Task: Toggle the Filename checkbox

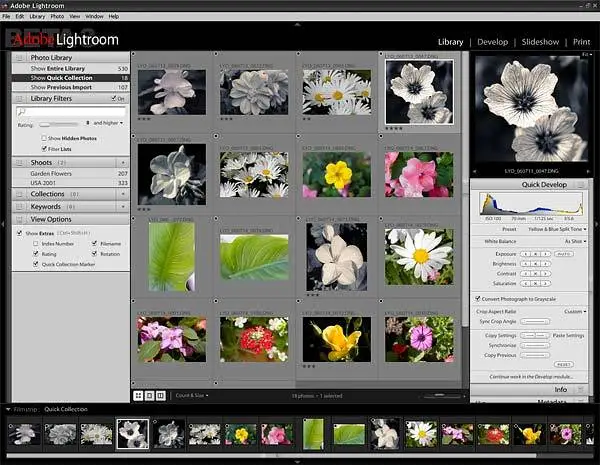Action: pos(94,243)
